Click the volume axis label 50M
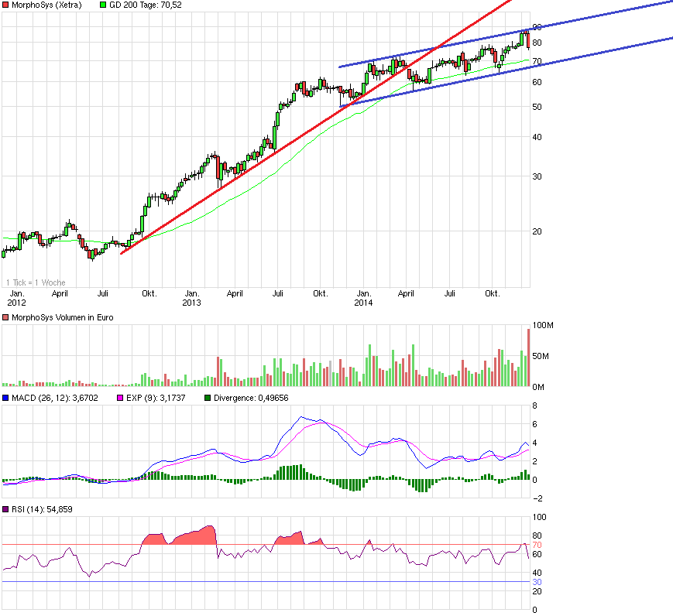The image size is (673, 616). (x=541, y=357)
